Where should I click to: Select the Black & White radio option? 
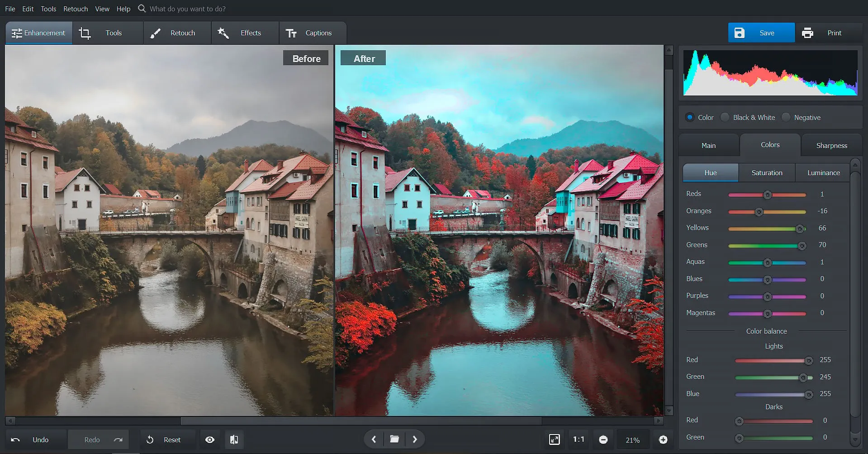click(x=725, y=117)
